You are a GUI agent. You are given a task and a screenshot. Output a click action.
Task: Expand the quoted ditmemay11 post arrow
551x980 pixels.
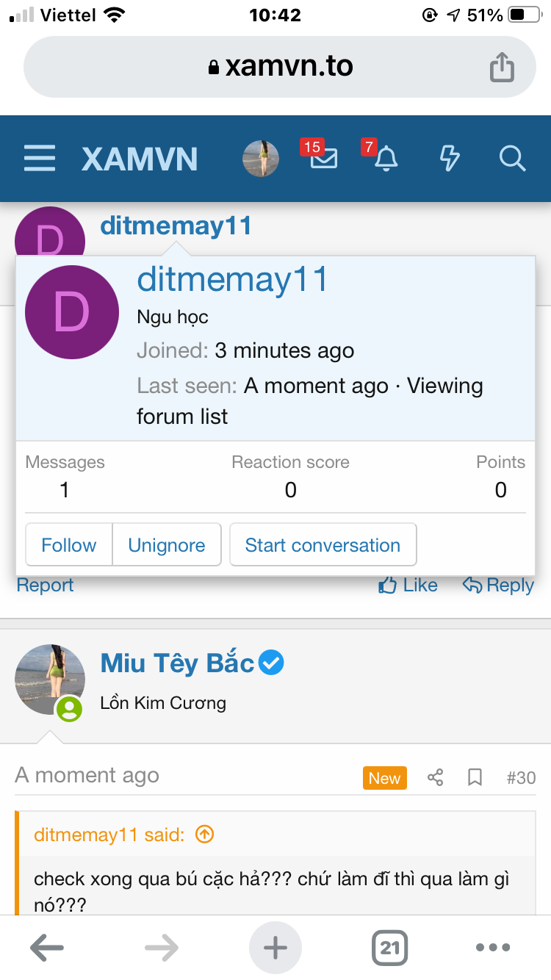tap(205, 835)
